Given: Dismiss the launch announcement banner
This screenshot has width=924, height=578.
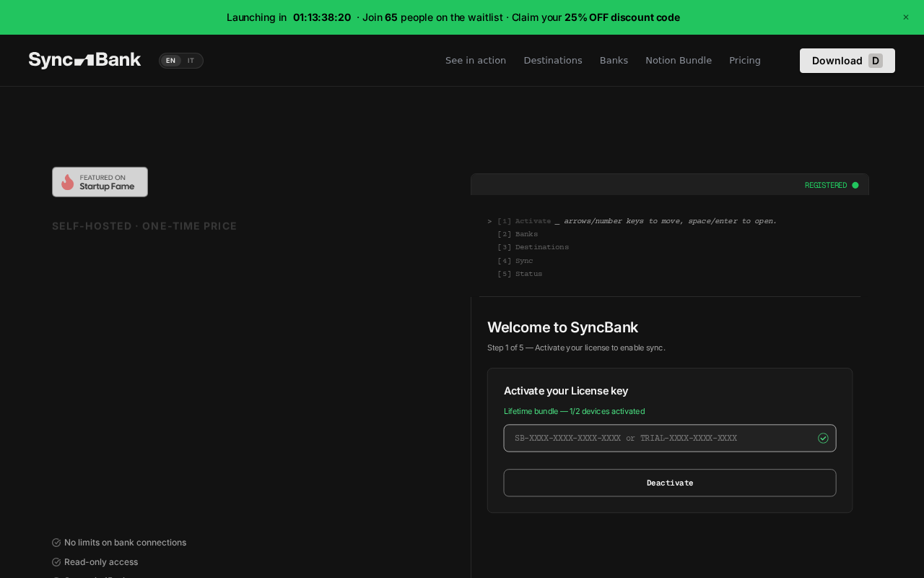Looking at the screenshot, I should point(906,17).
